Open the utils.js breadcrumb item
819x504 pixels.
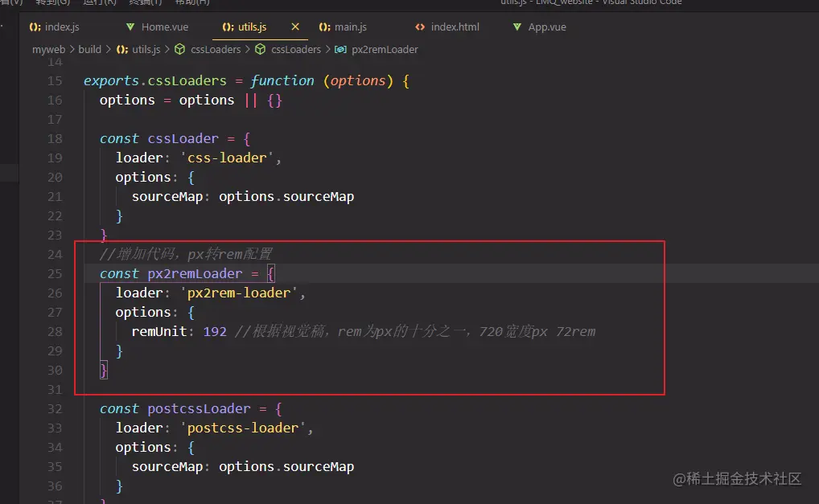point(146,49)
